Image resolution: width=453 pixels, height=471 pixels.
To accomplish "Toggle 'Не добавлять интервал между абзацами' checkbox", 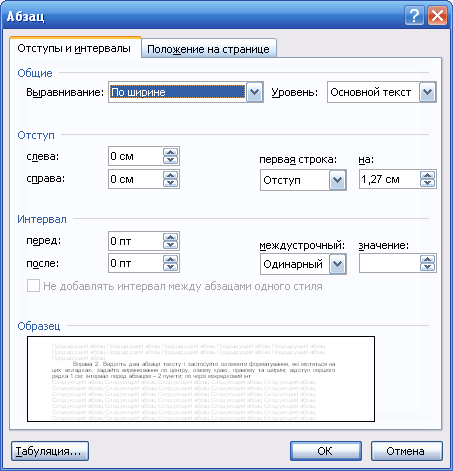I will pos(33,286).
